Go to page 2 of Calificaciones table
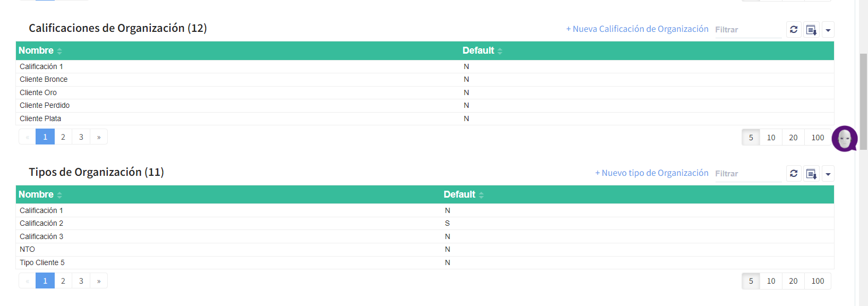 coord(63,137)
